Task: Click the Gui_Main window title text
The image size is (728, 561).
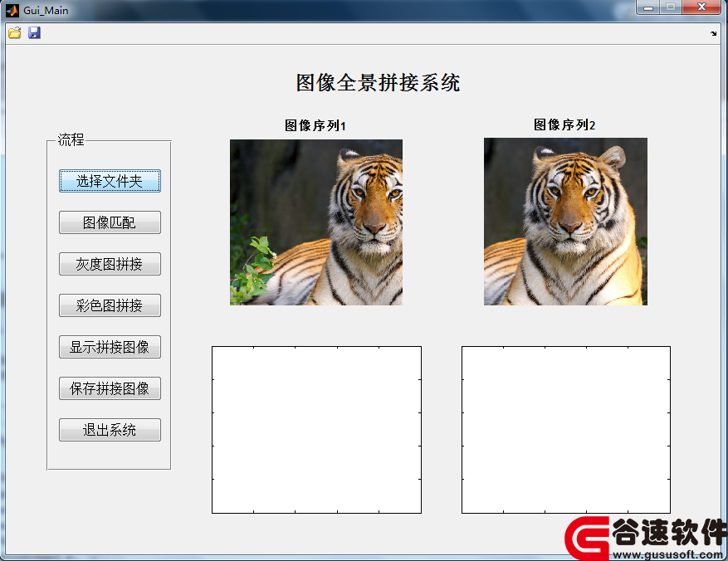Action: point(46,10)
